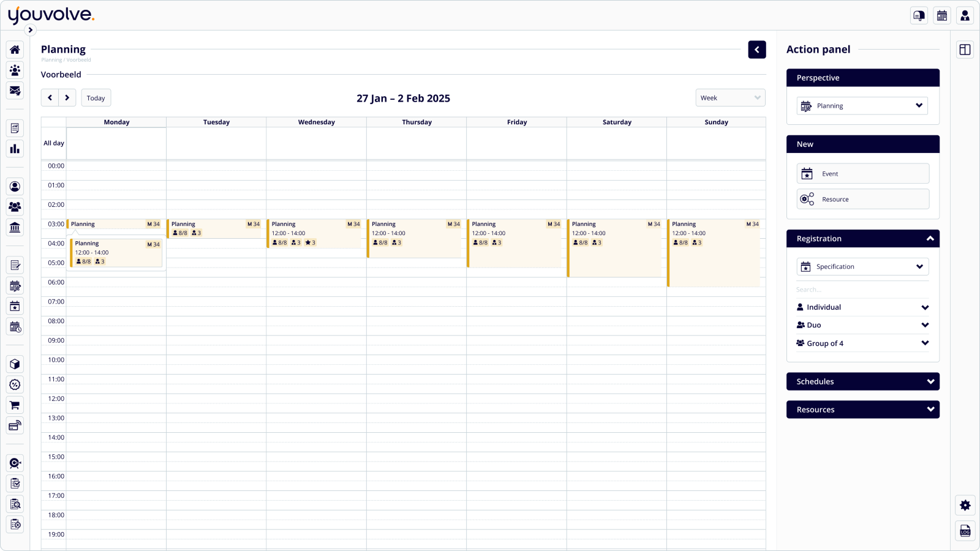
Task: Open the document edit pencil sidebar icon
Action: pyautogui.click(x=15, y=265)
